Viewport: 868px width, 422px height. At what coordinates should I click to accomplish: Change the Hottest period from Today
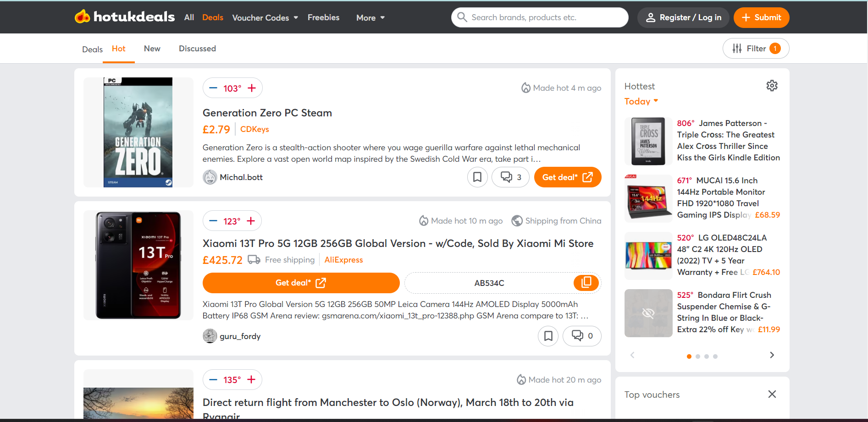(x=641, y=101)
